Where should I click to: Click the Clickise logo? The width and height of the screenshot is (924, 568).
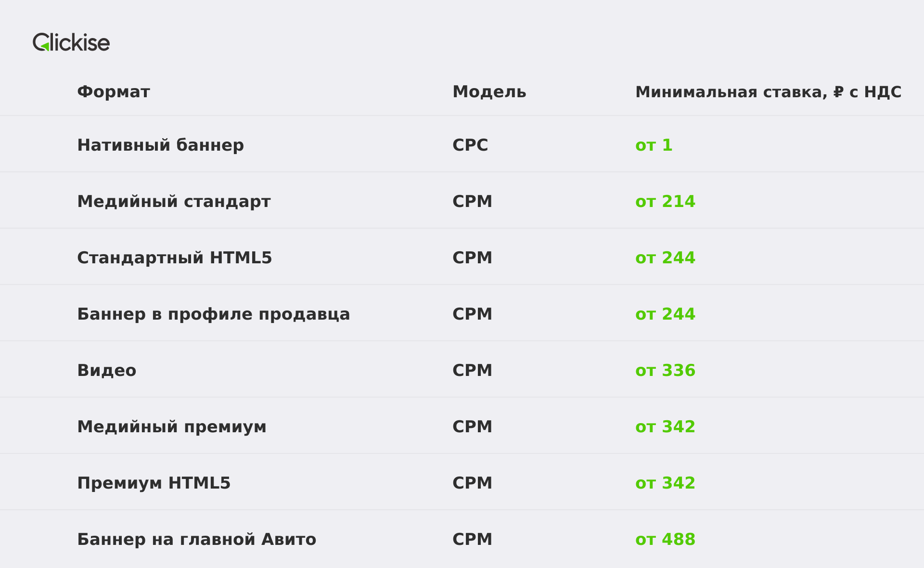[71, 42]
